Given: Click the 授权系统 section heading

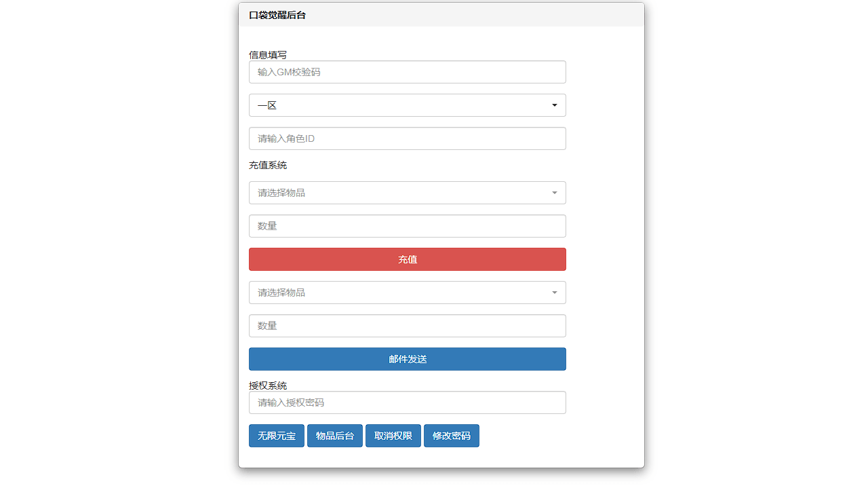Looking at the screenshot, I should [268, 386].
